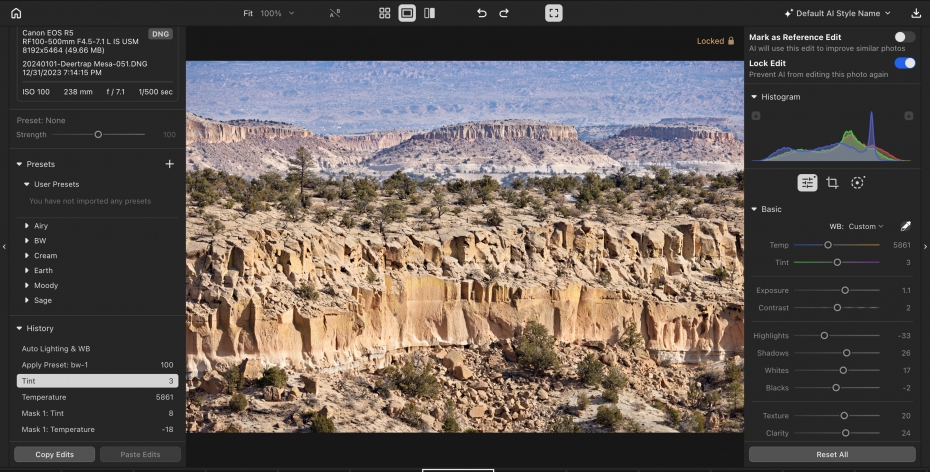This screenshot has width=930, height=472.
Task: Open the Default AI Style Name dropdown
Action: [x=837, y=13]
